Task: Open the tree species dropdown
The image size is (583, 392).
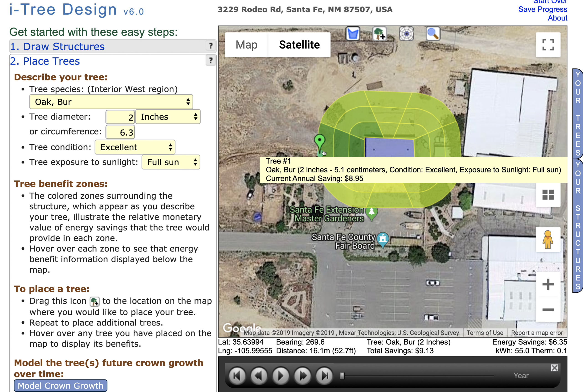Action: (111, 102)
